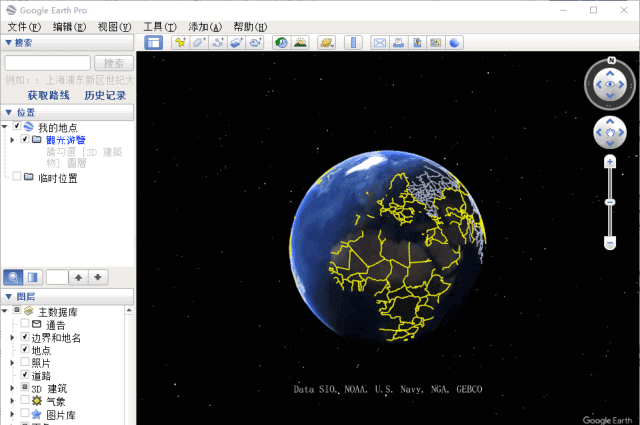
Task: Click the blank field beside the panel toggle
Action: click(x=57, y=278)
